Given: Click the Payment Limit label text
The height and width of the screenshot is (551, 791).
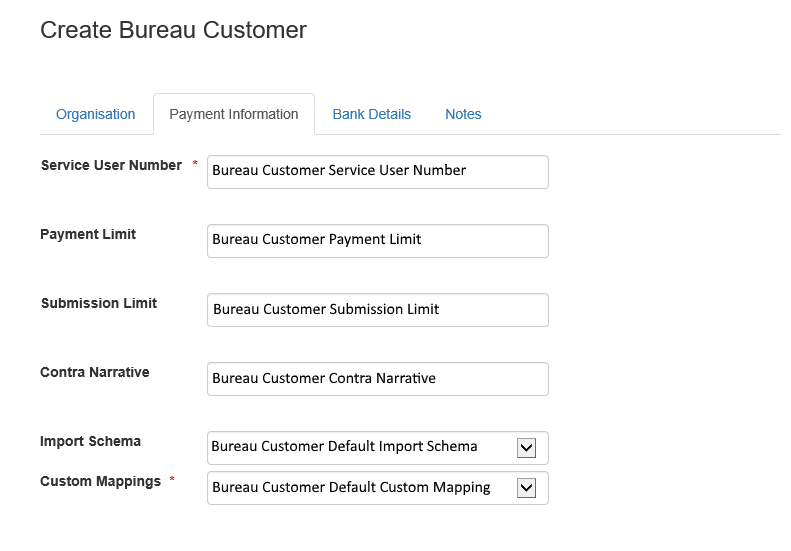Looking at the screenshot, I should [x=88, y=234].
